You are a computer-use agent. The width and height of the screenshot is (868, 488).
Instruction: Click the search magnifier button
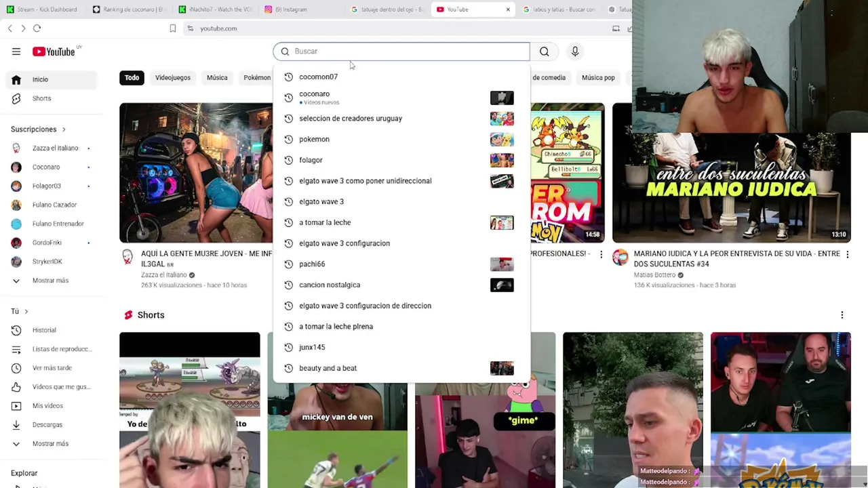[544, 52]
